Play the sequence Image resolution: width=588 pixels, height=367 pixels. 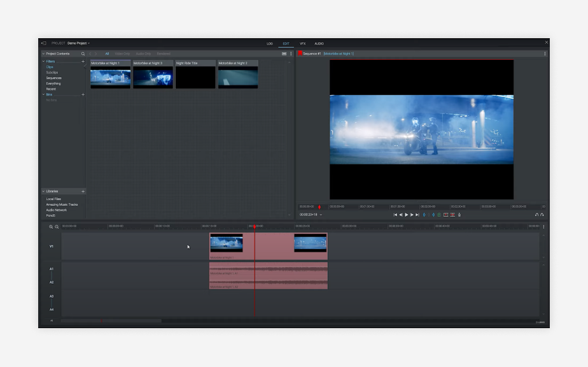(x=406, y=215)
